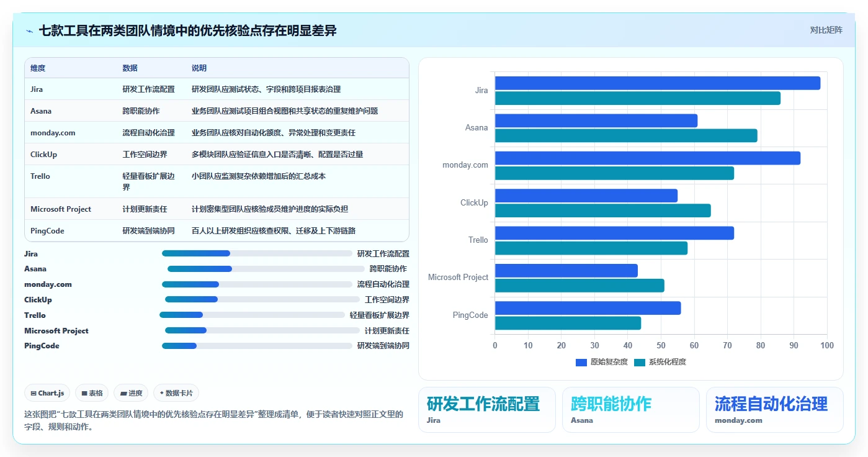The image size is (868, 457).
Task: Open the 研发工作流配置 Jira data card
Action: 487,410
